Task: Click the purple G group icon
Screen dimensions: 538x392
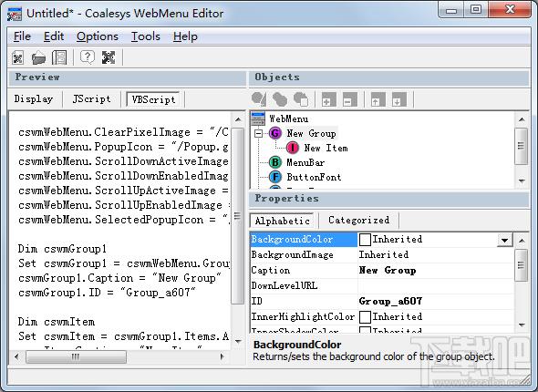Action: coord(274,133)
